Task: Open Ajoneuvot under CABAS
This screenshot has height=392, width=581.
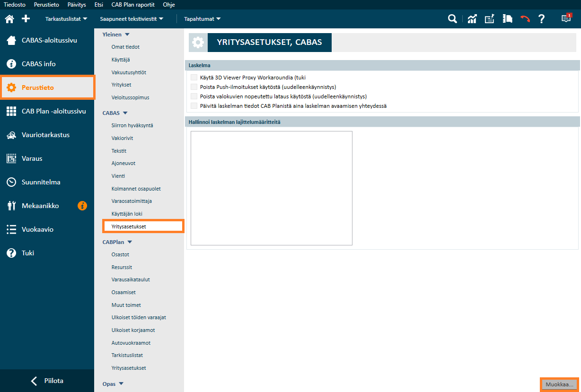Action: click(x=123, y=163)
